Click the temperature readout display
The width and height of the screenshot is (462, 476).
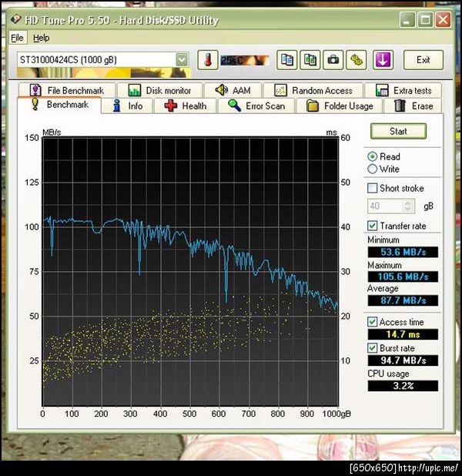coord(245,60)
